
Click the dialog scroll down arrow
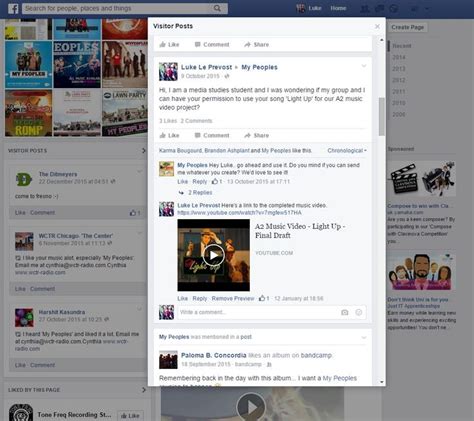tap(382, 382)
